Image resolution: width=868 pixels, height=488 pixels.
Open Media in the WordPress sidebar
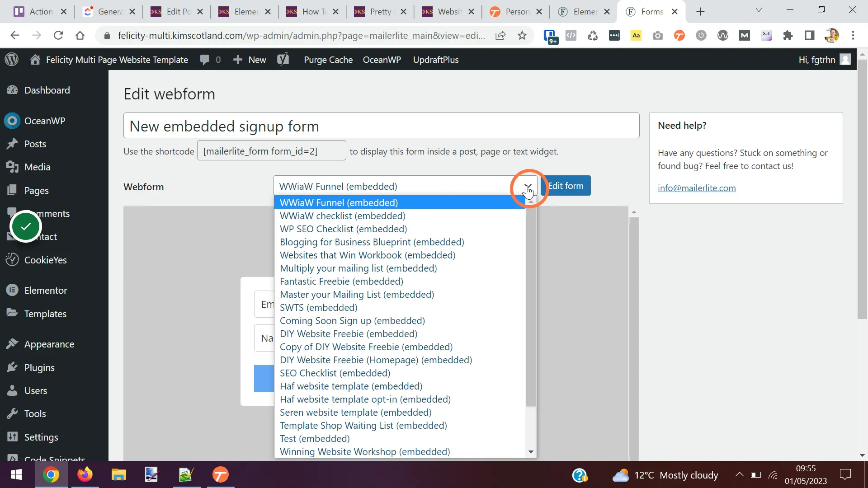coord(38,167)
